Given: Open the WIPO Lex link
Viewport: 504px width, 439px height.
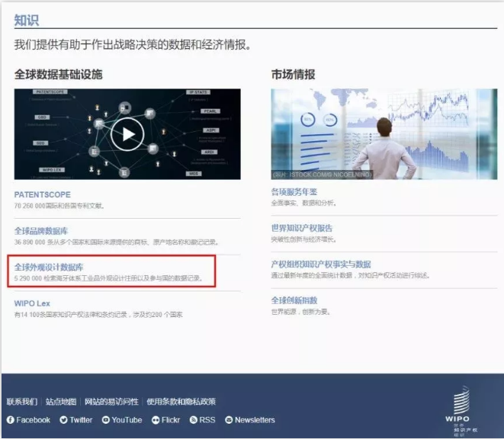Looking at the screenshot, I should pyautogui.click(x=32, y=303).
